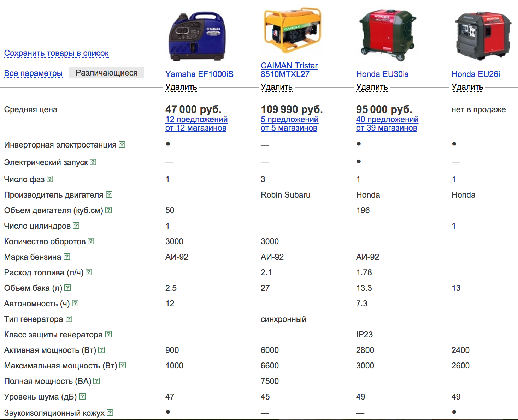518x420 pixels.
Task: Delete Honda EU26i from comparison
Action: [x=467, y=87]
